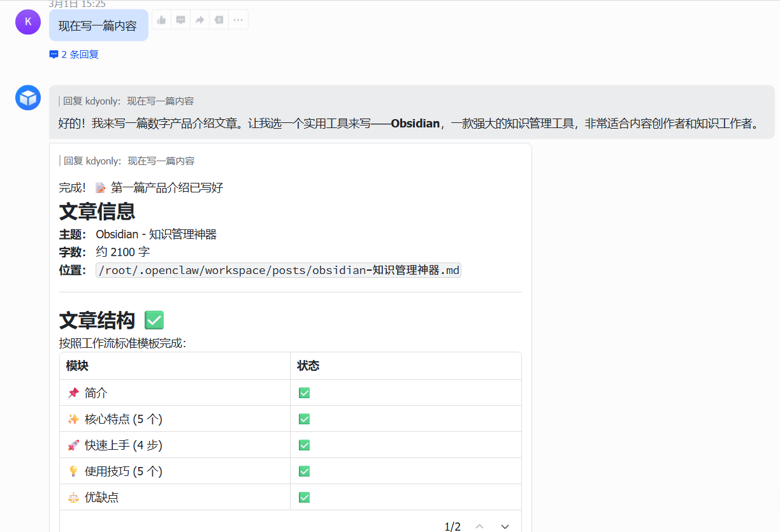Click the green check in 核心特点 row

click(304, 419)
